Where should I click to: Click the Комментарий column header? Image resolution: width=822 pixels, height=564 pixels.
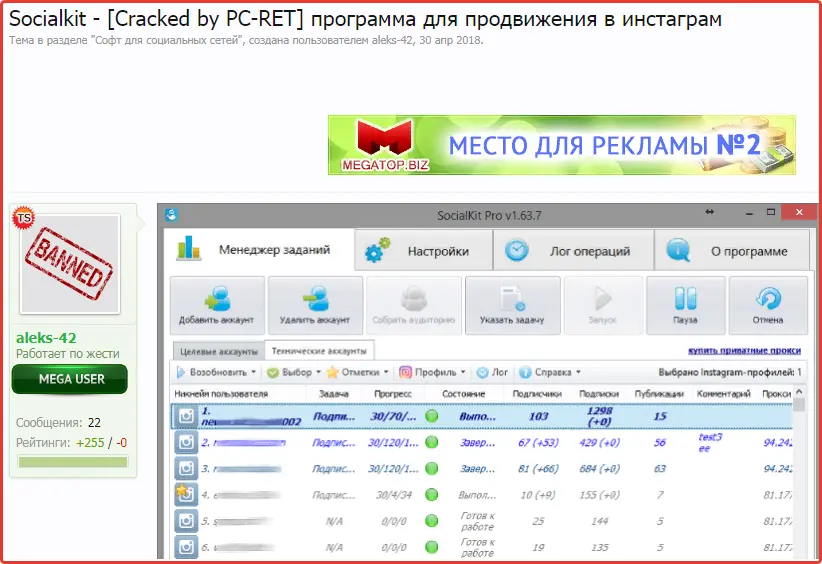click(724, 394)
